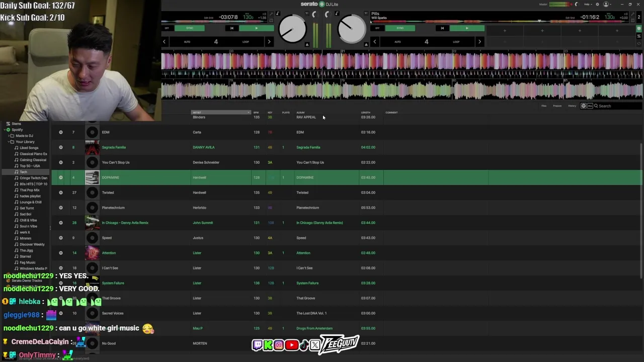Click Spotify icon on Speed row

(x=61, y=238)
